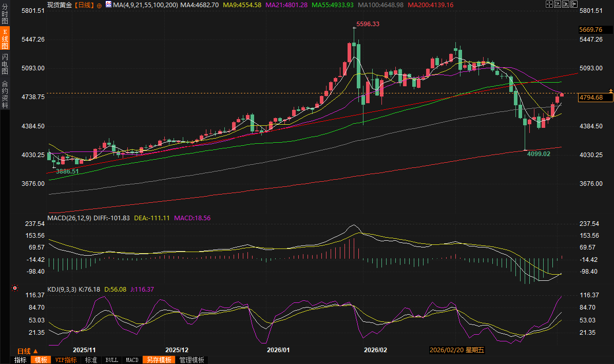This screenshot has width=614, height=364.
Task: Open the crosshair layout icon at top right
Action: pos(549,4)
